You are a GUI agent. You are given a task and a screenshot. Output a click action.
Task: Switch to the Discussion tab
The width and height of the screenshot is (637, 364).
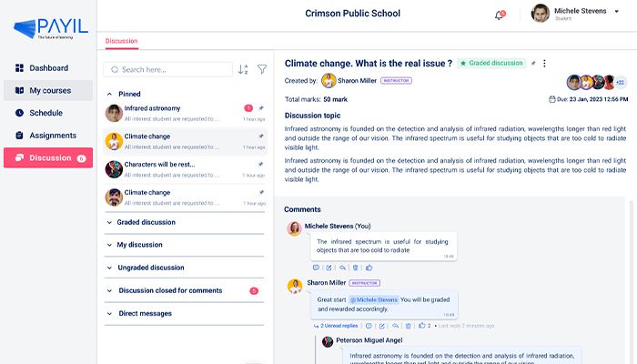tap(121, 41)
